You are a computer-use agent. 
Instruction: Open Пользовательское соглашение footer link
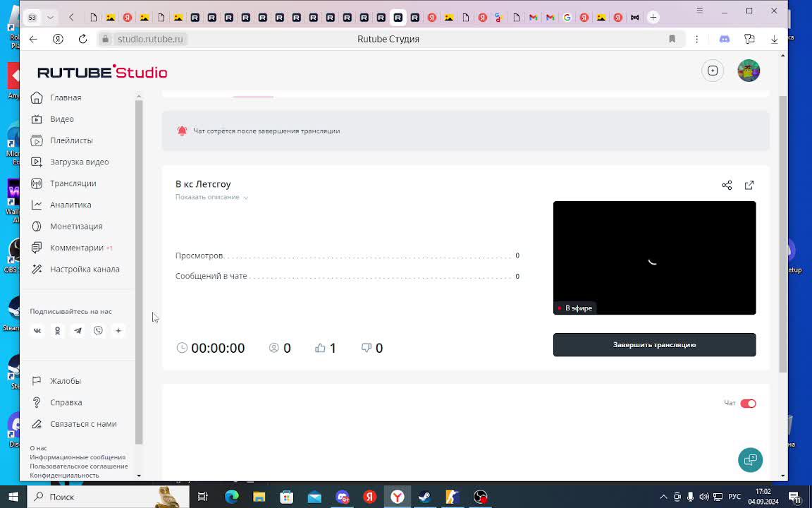(79, 466)
